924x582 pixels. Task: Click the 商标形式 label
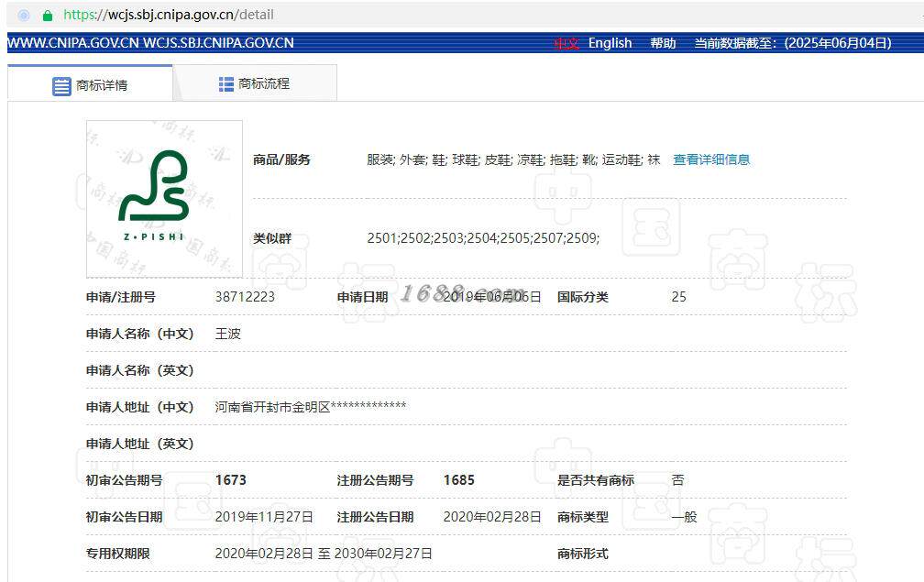(583, 554)
